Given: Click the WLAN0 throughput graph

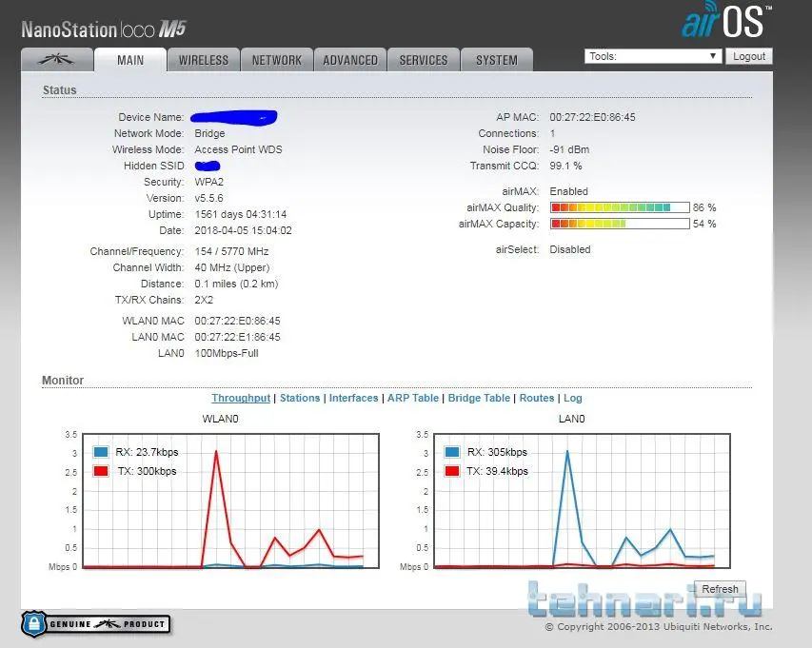Looking at the screenshot, I should [x=231, y=501].
